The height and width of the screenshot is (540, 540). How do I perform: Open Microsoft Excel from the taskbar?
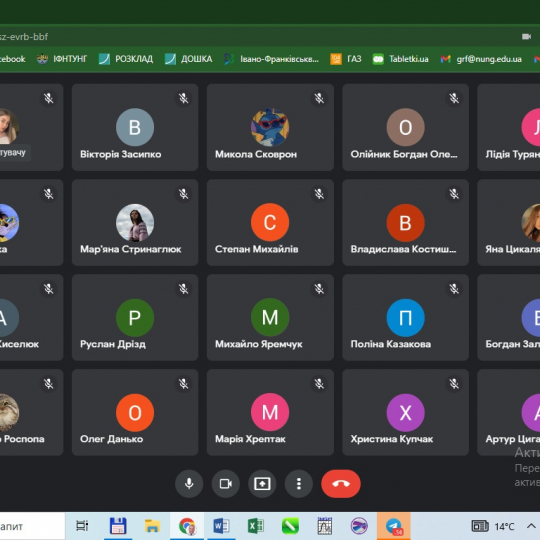click(x=256, y=526)
